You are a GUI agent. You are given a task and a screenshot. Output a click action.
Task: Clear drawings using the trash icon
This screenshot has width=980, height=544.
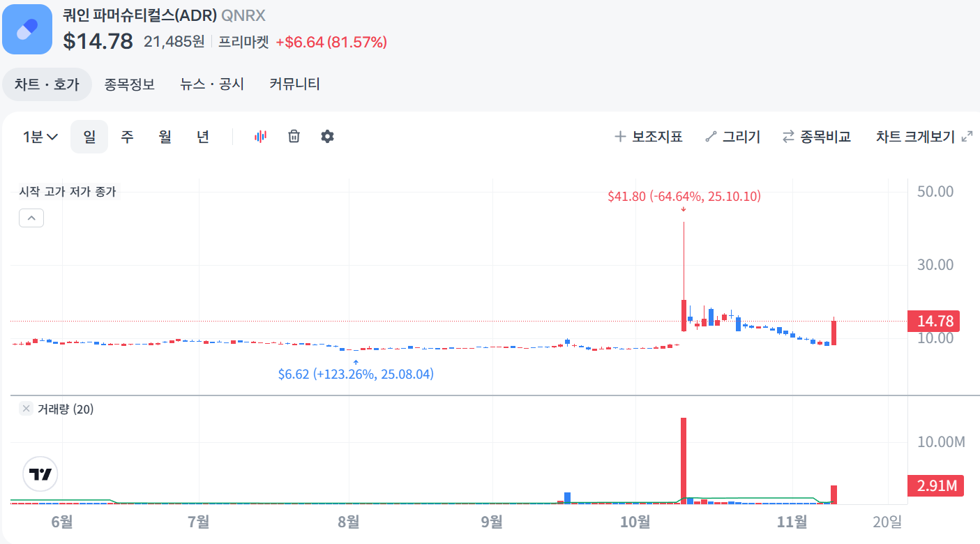point(294,136)
